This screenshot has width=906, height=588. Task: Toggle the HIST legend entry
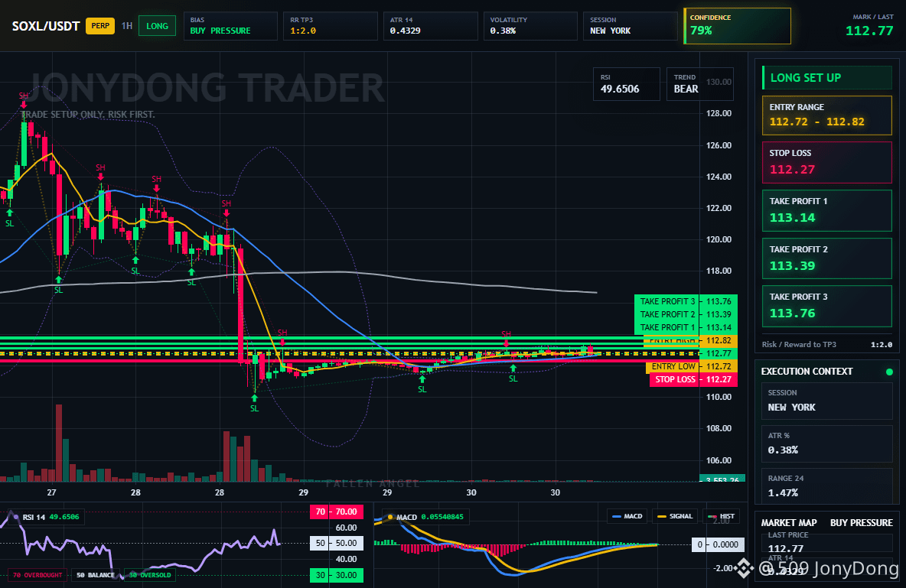(x=721, y=516)
